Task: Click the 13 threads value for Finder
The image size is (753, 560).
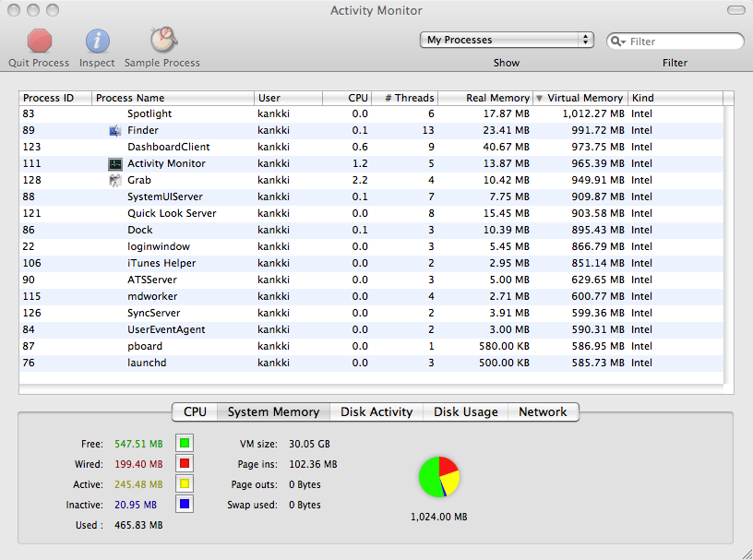Action: point(428,130)
